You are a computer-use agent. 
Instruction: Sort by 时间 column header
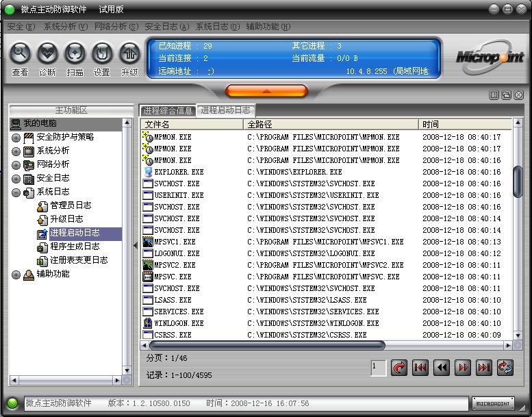tap(465, 124)
